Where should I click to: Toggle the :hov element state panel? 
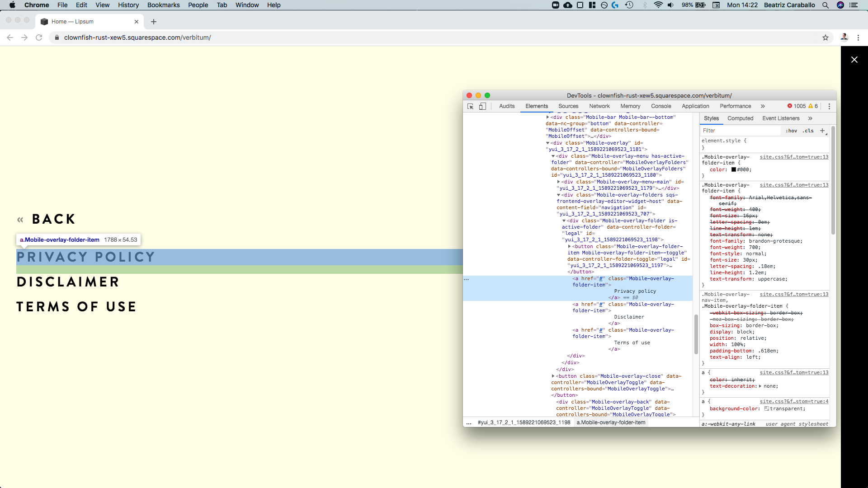(791, 131)
